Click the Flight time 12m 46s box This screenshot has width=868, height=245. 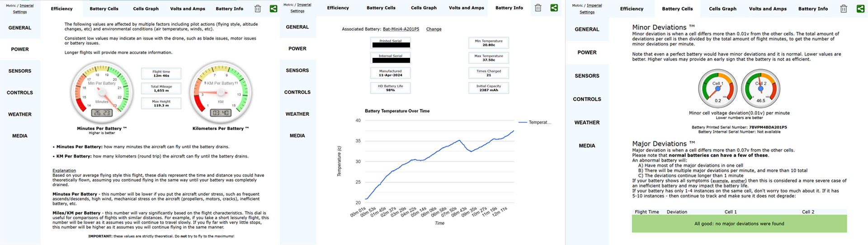coord(161,74)
